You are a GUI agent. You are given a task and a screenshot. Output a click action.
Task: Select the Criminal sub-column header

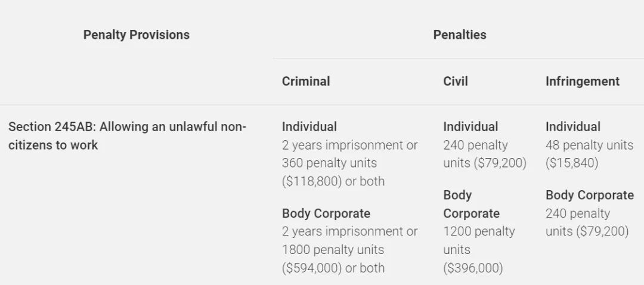click(305, 81)
